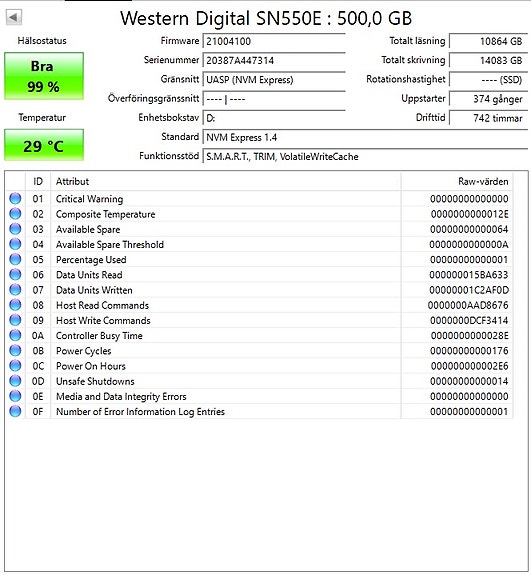Viewport: 531px width, 575px height.
Task: Click the blue status icon for Critical Warning
Action: pyautogui.click(x=15, y=198)
